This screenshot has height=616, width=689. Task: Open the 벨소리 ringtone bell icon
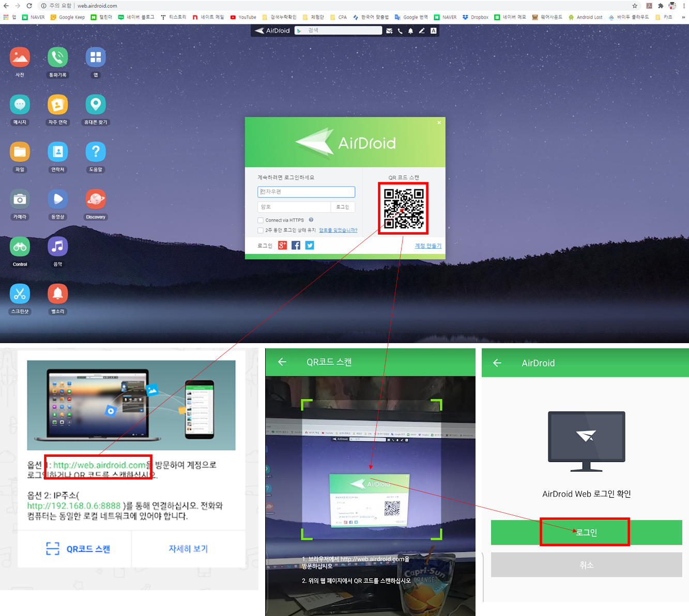coord(58,294)
